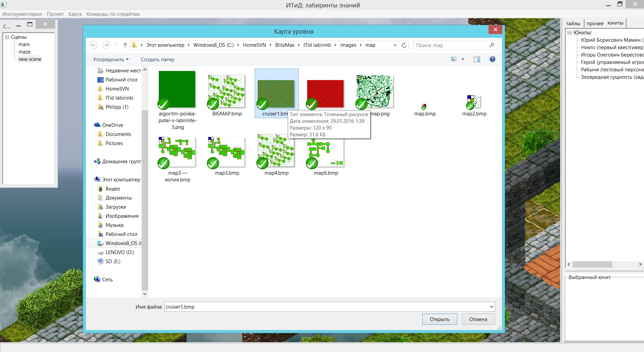This screenshot has height=352, width=644.
Task: Open the Музыка folder
Action: 110,225
